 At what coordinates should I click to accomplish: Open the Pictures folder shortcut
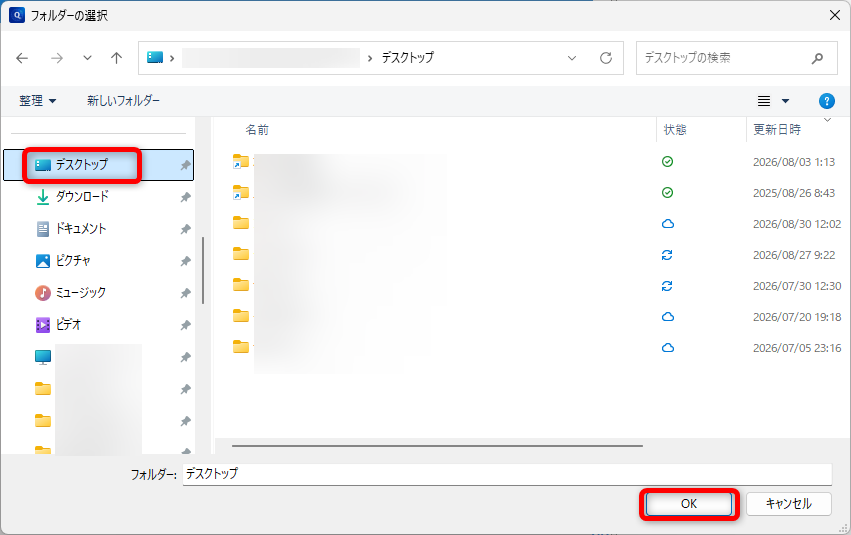73,260
